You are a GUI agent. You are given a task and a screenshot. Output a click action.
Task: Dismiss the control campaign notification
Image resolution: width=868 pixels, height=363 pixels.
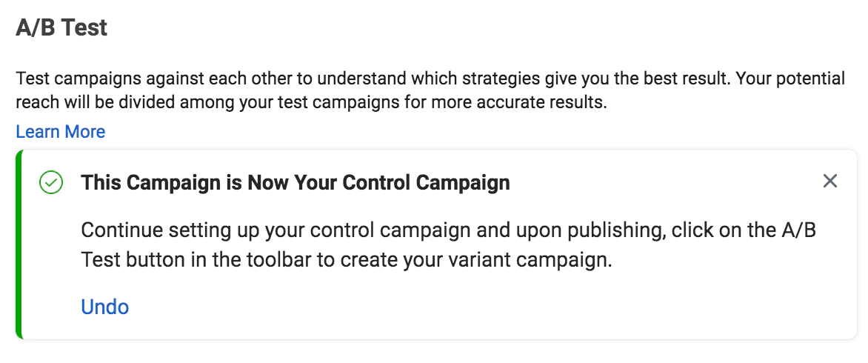point(829,181)
